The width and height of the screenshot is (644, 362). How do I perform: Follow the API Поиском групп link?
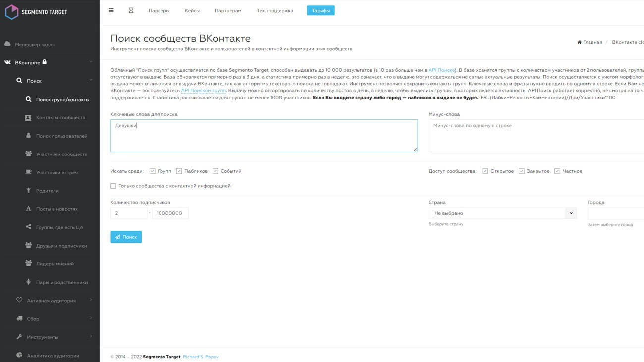tap(203, 91)
